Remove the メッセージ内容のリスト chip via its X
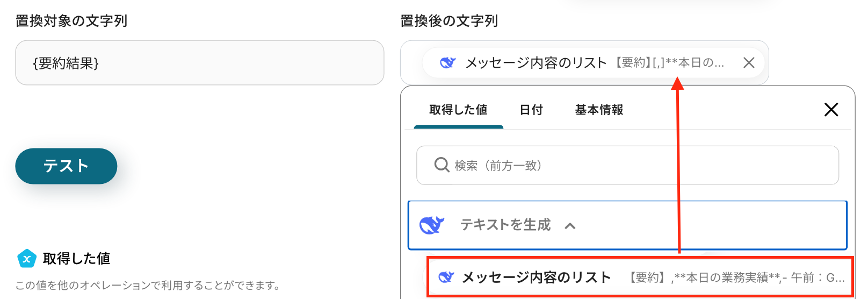Image resolution: width=868 pixels, height=299 pixels. tap(749, 63)
